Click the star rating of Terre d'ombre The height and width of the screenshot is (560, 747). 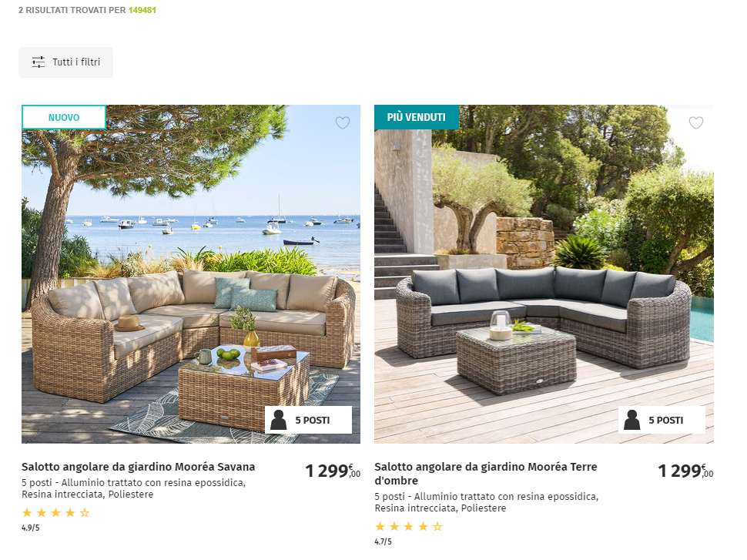[x=409, y=527]
